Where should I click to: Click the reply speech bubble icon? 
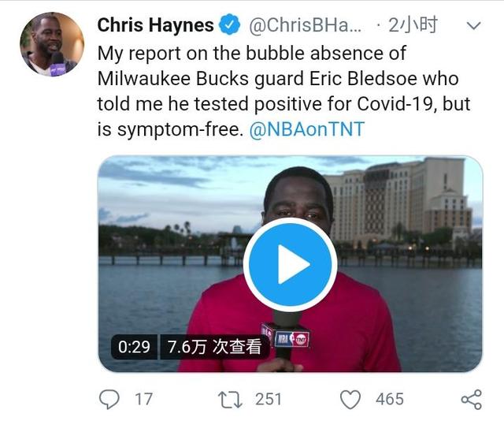109,399
